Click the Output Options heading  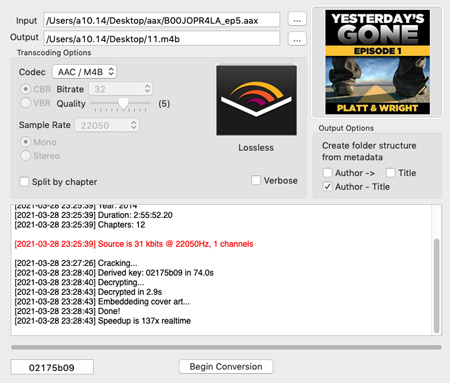pos(346,128)
